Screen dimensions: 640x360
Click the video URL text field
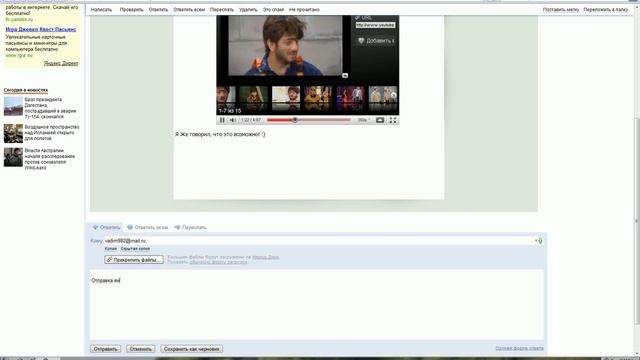tap(375, 25)
